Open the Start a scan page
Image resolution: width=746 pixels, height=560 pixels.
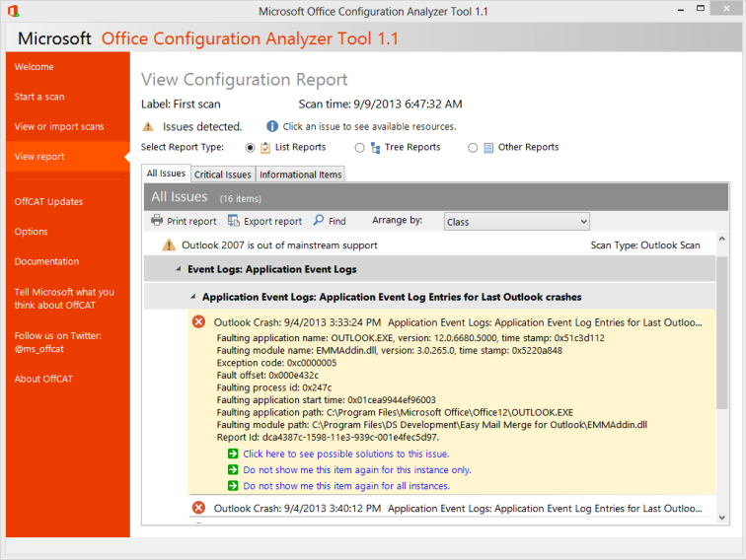tap(39, 97)
